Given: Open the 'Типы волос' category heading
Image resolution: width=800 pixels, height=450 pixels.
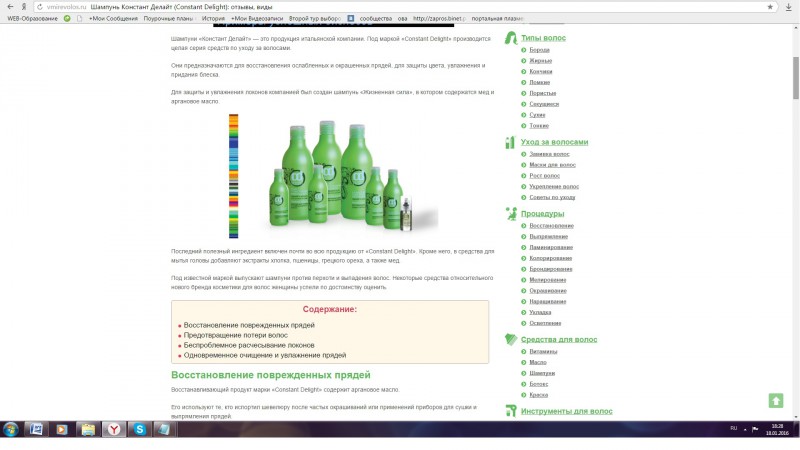Looking at the screenshot, I should click(543, 38).
